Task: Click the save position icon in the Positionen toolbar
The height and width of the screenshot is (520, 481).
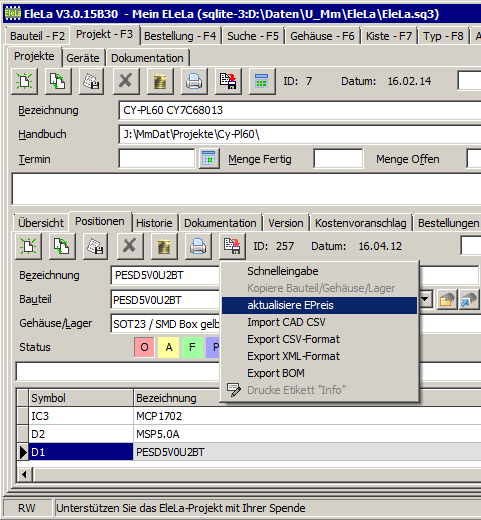Action: coord(95,246)
